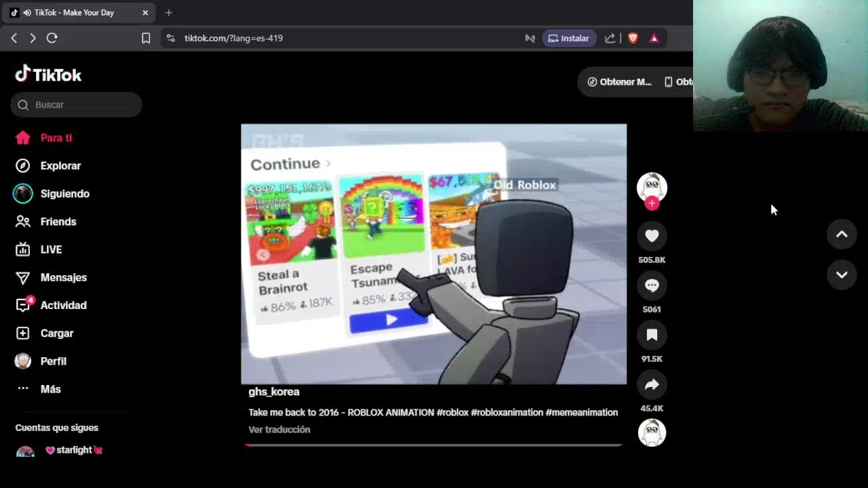View site information icon in address bar
The height and width of the screenshot is (488, 868).
point(170,38)
